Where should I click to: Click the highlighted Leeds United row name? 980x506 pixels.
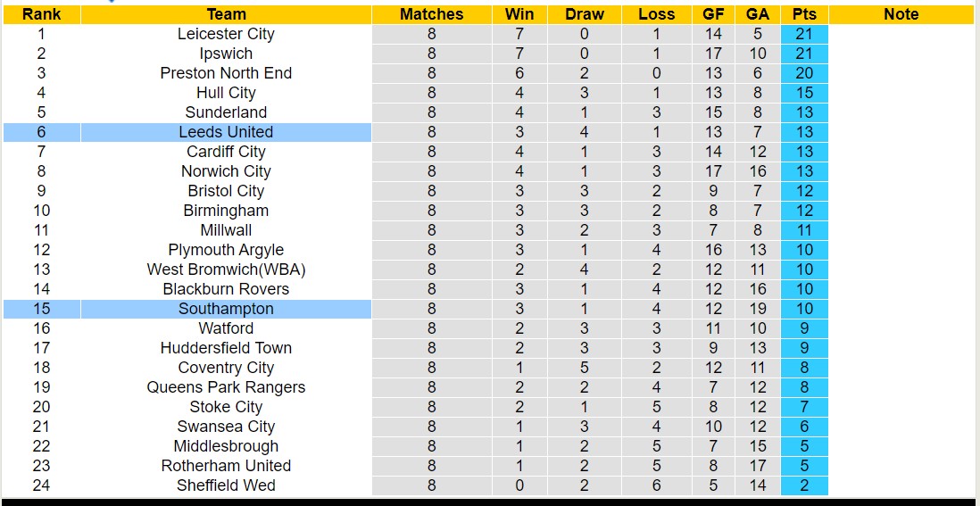tap(226, 132)
